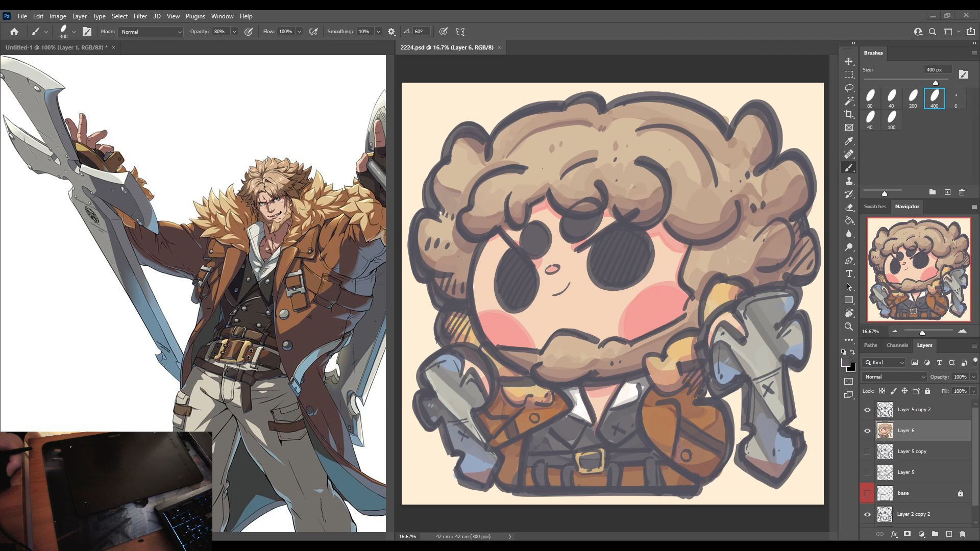Show the base layer
This screenshot has width=980, height=551.
[x=867, y=493]
